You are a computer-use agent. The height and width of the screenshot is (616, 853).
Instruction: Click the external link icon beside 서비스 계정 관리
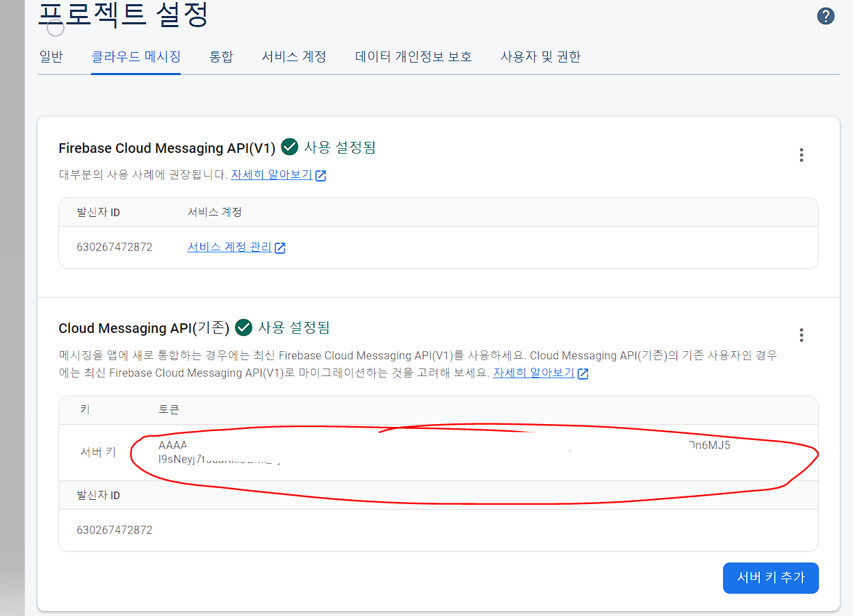click(x=280, y=248)
